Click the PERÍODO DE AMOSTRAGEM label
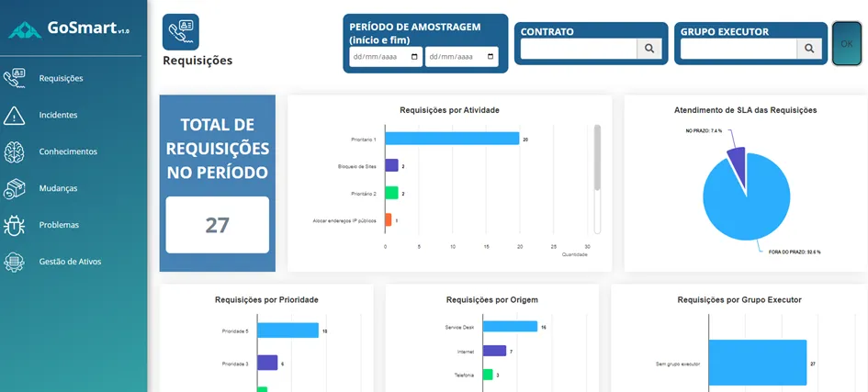 click(415, 33)
